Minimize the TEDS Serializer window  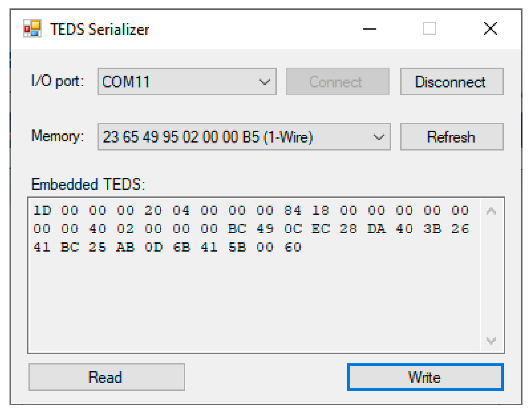(370, 29)
